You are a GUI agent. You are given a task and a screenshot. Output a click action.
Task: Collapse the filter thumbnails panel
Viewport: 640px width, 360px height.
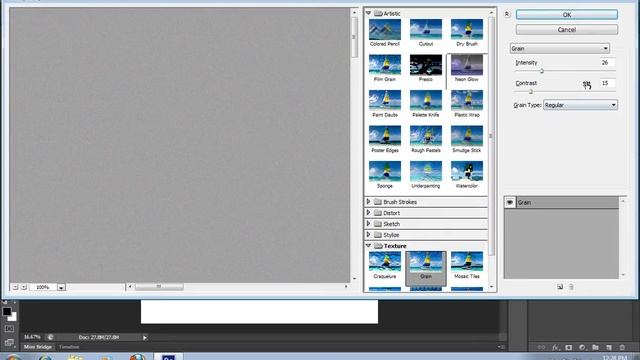pos(507,14)
